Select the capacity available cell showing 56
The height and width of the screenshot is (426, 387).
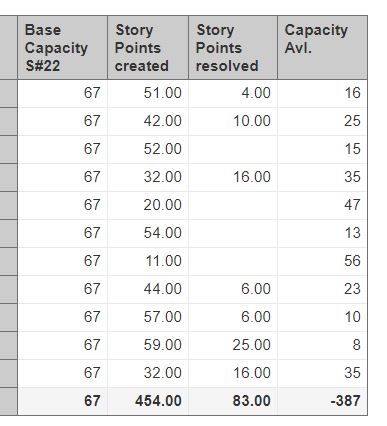click(322, 261)
